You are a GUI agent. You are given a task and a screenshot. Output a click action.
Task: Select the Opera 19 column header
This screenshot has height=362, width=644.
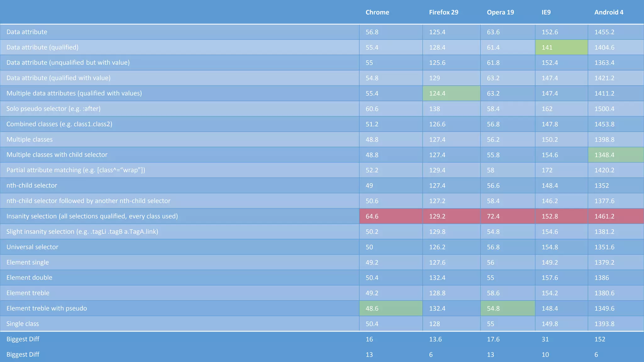click(500, 12)
